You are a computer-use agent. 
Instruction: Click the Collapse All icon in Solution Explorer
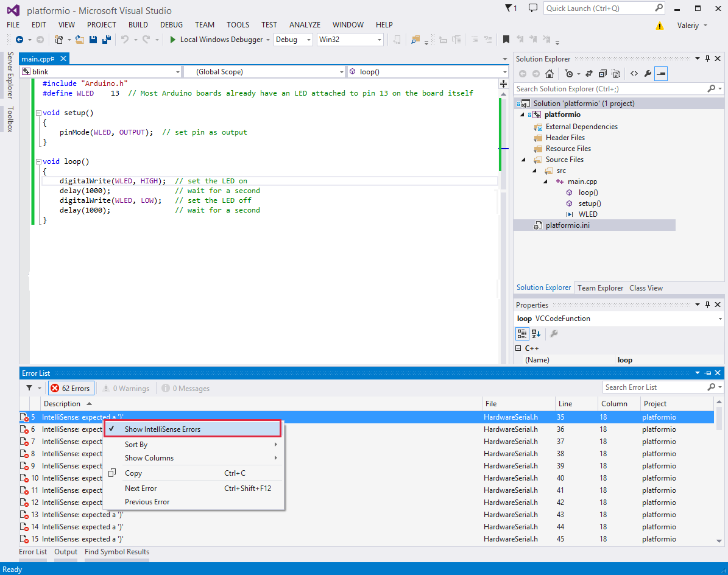point(603,73)
